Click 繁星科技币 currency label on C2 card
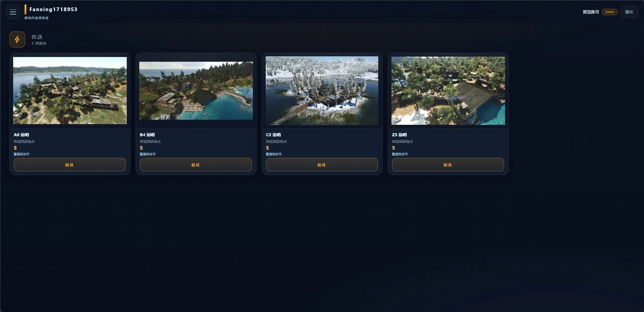The width and height of the screenshot is (644, 312). coord(274,154)
